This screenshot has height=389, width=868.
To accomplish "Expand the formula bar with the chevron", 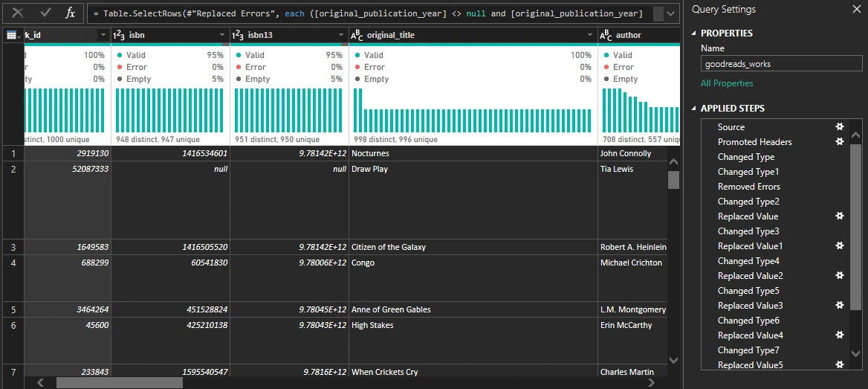I will (671, 13).
